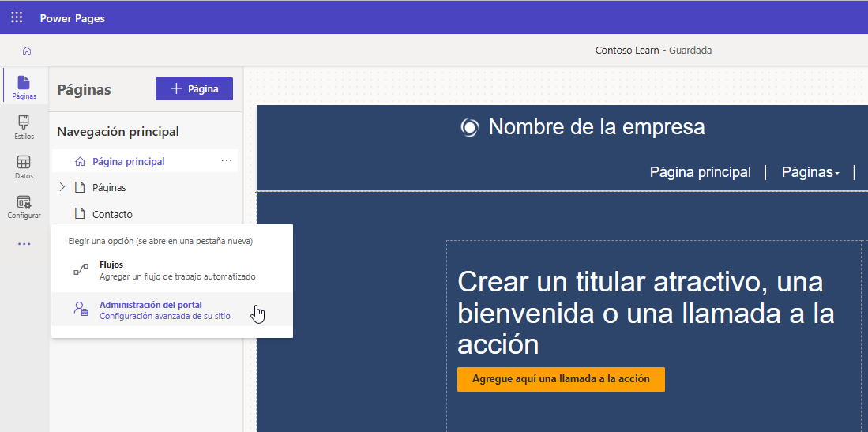The width and height of the screenshot is (868, 432).
Task: Click the Flujos flow icon
Action: [x=81, y=270]
